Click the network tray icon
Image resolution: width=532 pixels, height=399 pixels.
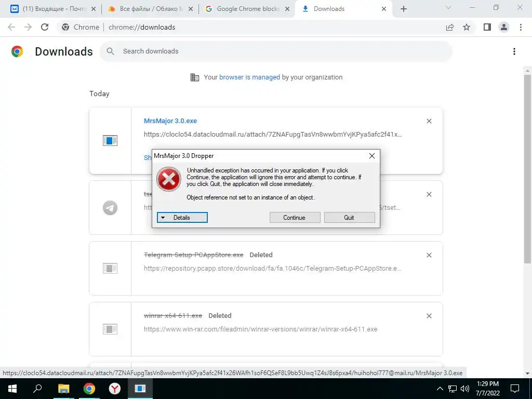click(x=453, y=389)
